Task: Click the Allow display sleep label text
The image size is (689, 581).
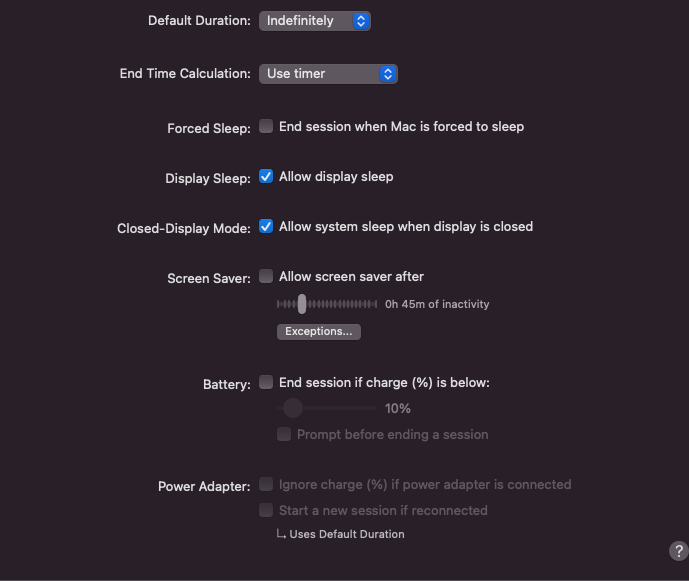Action: (336, 177)
